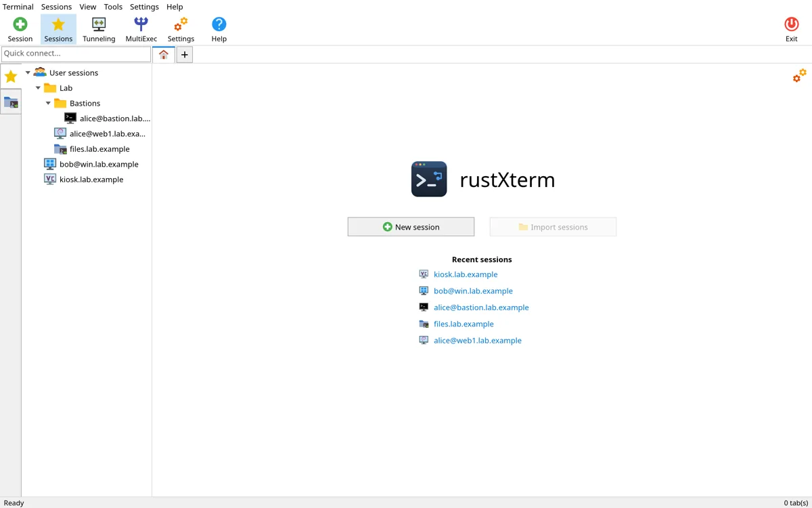Click the gears icon in home panel corner

(x=799, y=76)
